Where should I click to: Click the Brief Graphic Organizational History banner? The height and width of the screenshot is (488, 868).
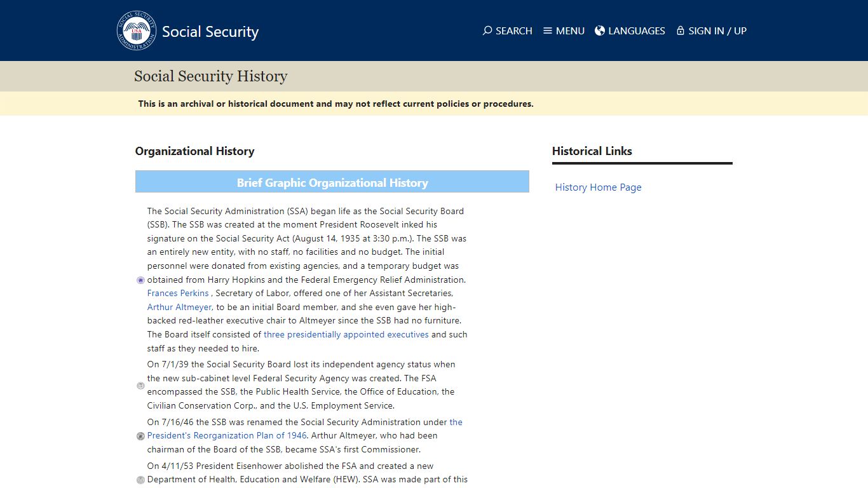[332, 182]
